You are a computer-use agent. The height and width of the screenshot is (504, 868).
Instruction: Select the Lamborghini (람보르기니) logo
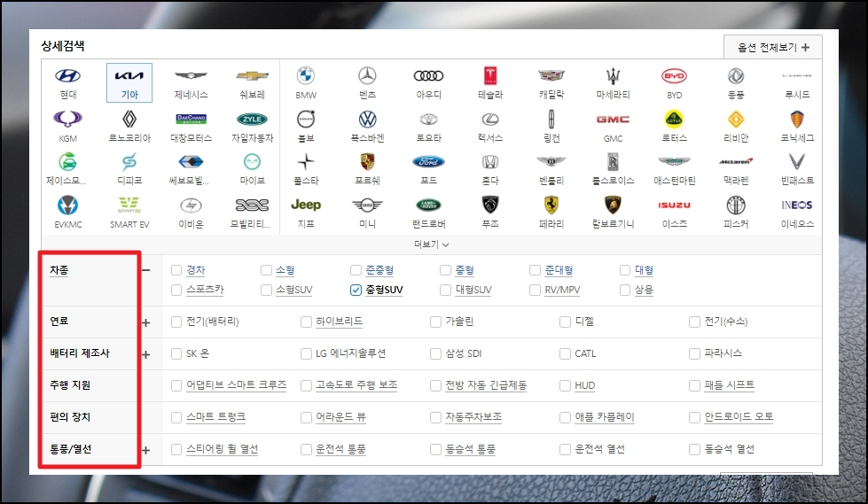pos(613,205)
